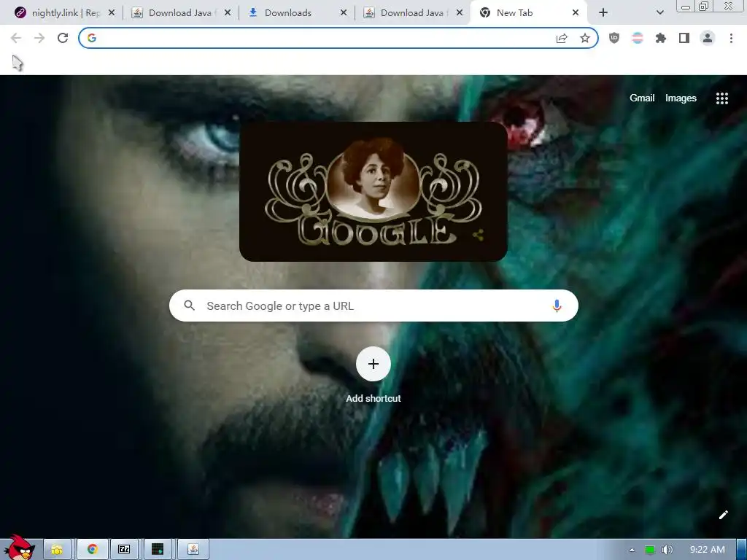Open the Google apps grid
This screenshot has width=747, height=560.
tap(721, 98)
